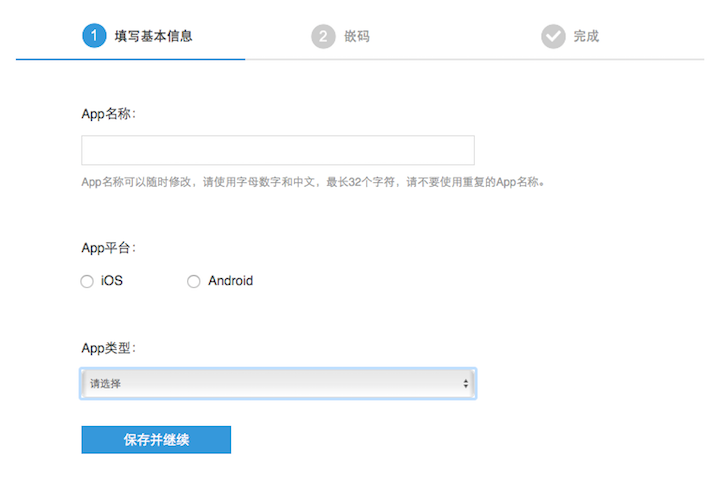Click the gray step 2 number circle
The height and width of the screenshot is (482, 717).
pos(323,36)
